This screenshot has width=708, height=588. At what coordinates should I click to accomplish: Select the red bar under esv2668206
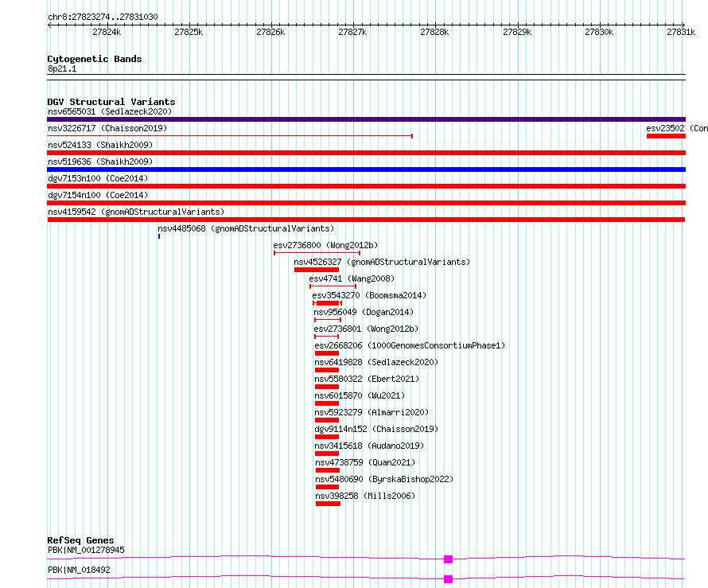327,353
